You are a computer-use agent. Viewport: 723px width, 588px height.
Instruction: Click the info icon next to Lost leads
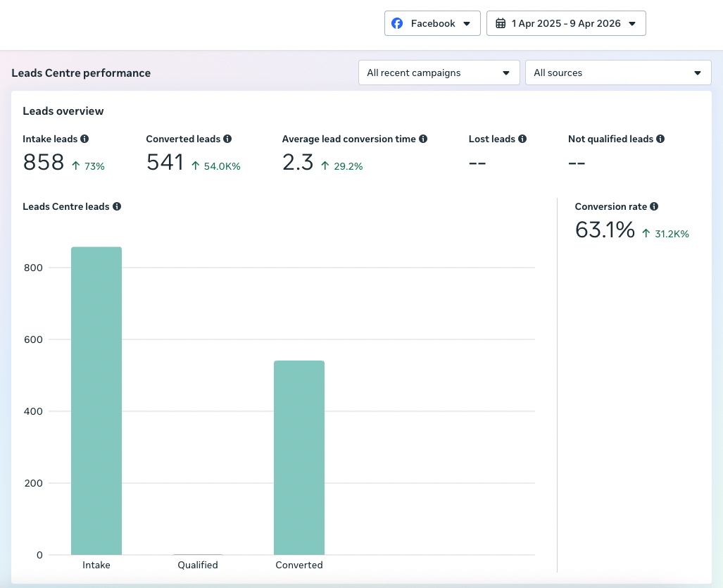522,139
